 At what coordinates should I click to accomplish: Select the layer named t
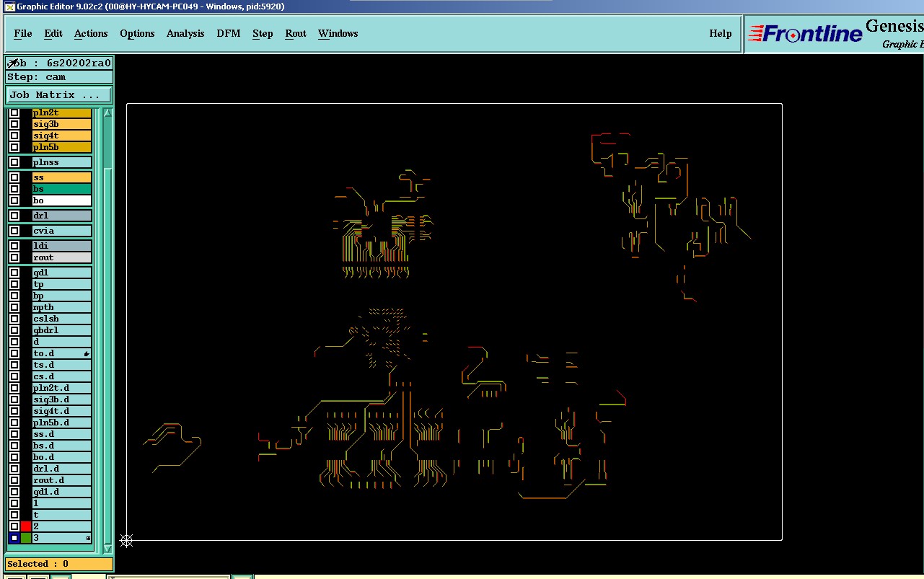point(62,515)
